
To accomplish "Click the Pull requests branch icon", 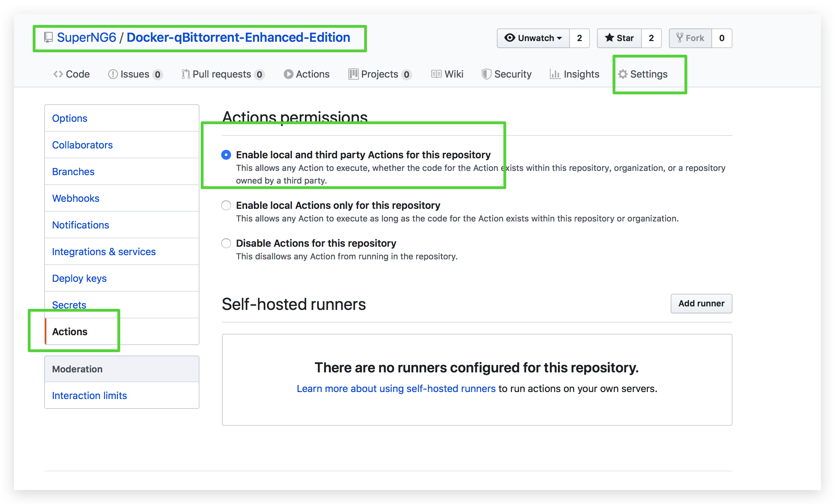I will coord(185,74).
